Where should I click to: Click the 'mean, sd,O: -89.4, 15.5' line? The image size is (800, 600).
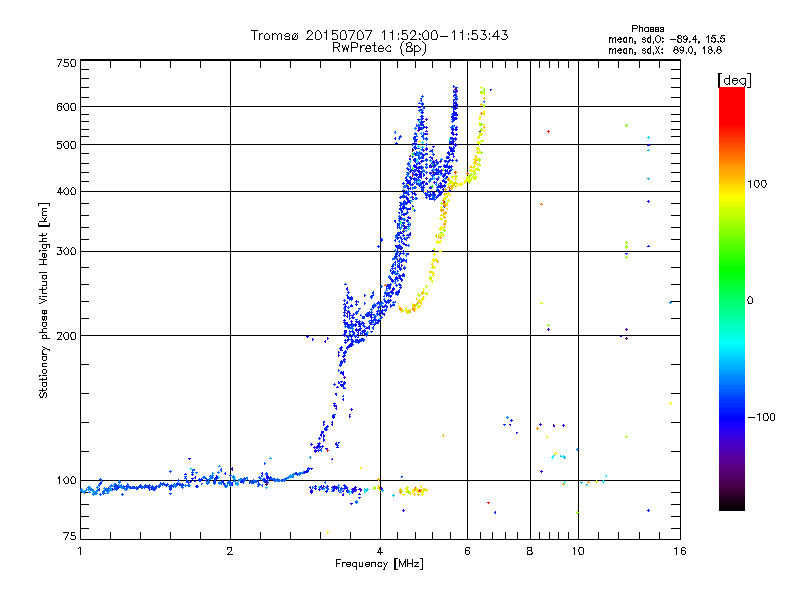667,39
